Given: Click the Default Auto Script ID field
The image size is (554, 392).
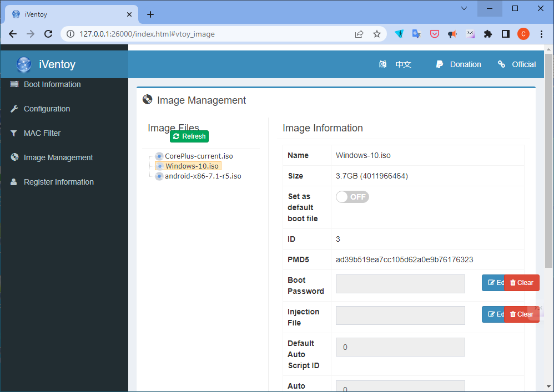Looking at the screenshot, I should (x=400, y=347).
